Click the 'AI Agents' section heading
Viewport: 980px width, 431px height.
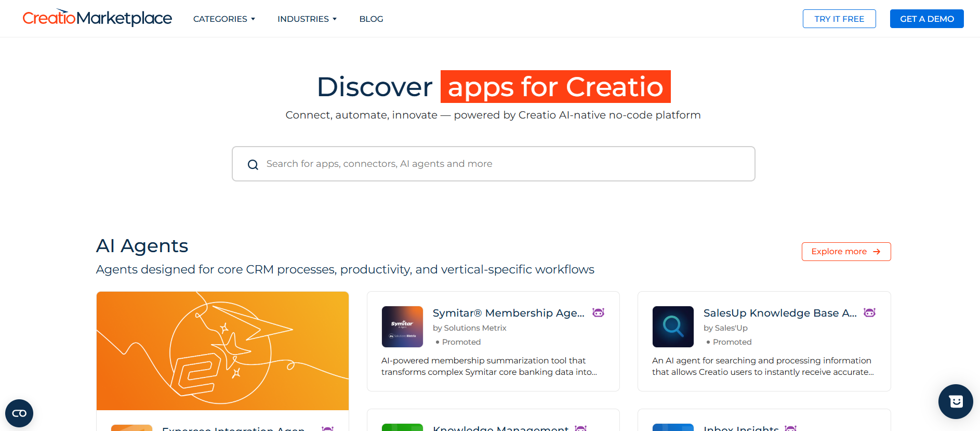pos(142,246)
